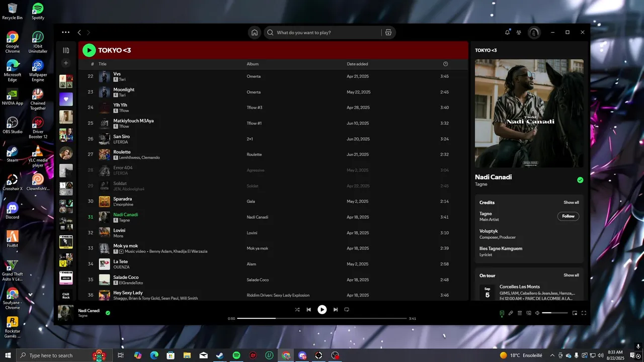The height and width of the screenshot is (362, 644).
Task: Go back with the left arrow
Action: [x=79, y=32]
